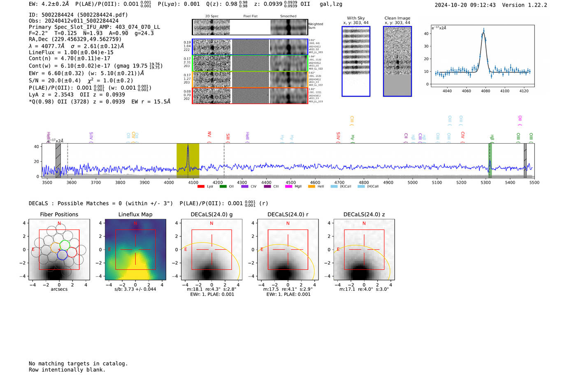Image resolution: width=576 pixels, height=392 pixels.
Task: Open the Clean Image cutout
Action: (x=397, y=61)
